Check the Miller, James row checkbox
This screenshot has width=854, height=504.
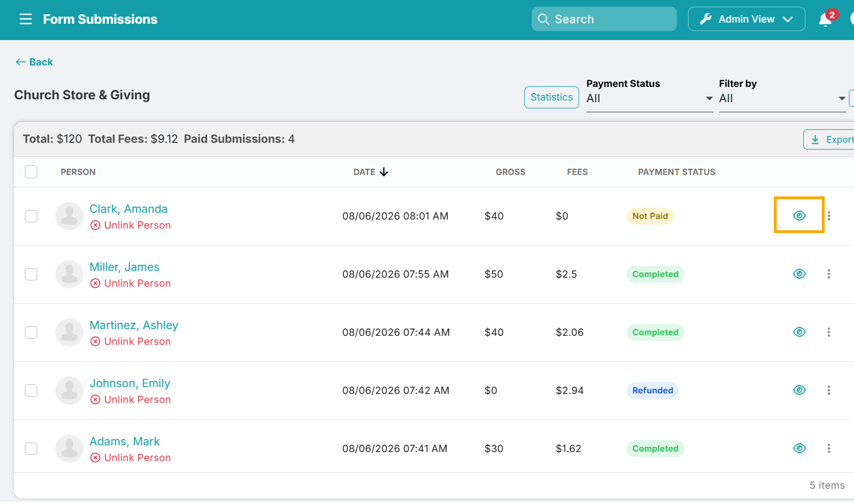[31, 274]
